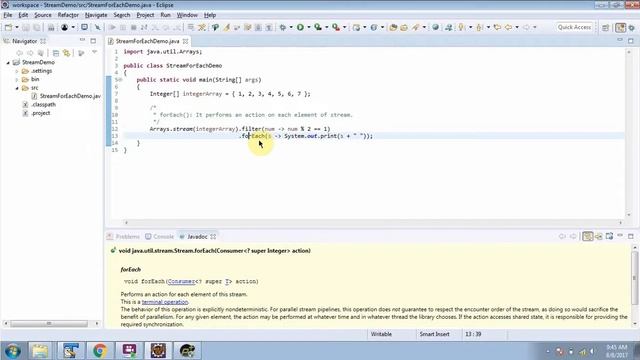Open the File menu
Screen dimensions: 640x360
[x=8, y=15]
